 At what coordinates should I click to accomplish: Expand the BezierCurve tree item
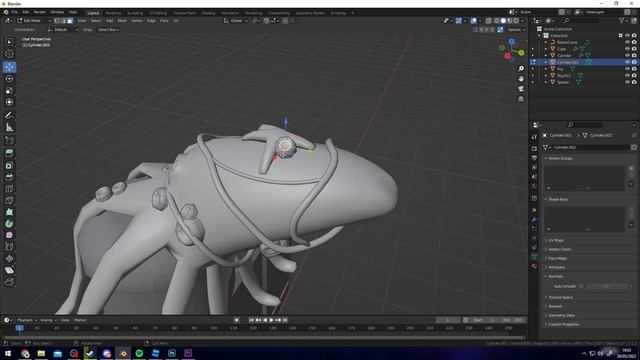click(546, 42)
